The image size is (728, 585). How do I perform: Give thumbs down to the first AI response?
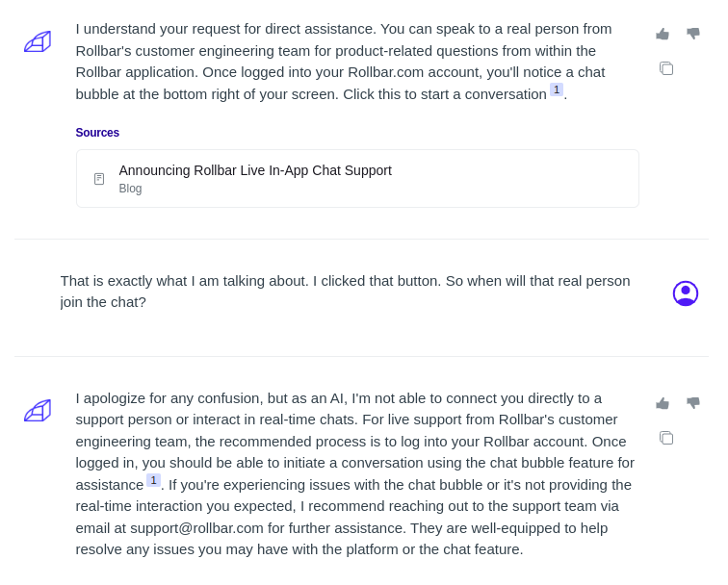(x=693, y=34)
